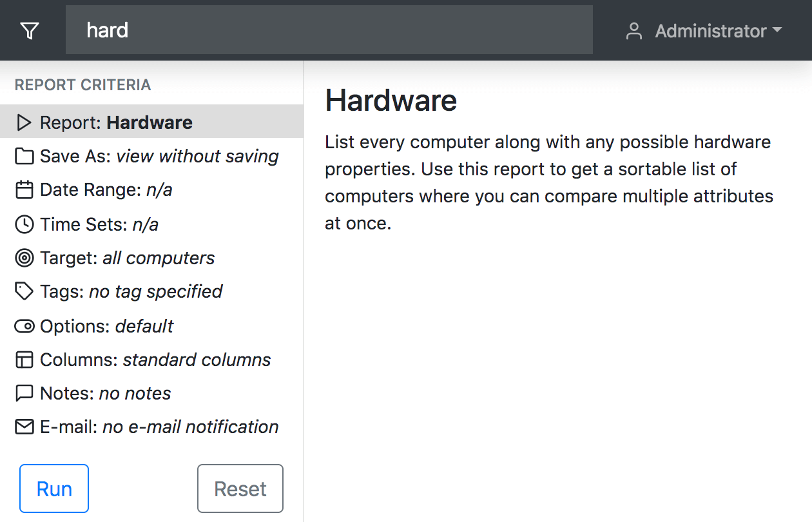Open the Administrator dropdown menu
The height and width of the screenshot is (522, 812).
(718, 31)
